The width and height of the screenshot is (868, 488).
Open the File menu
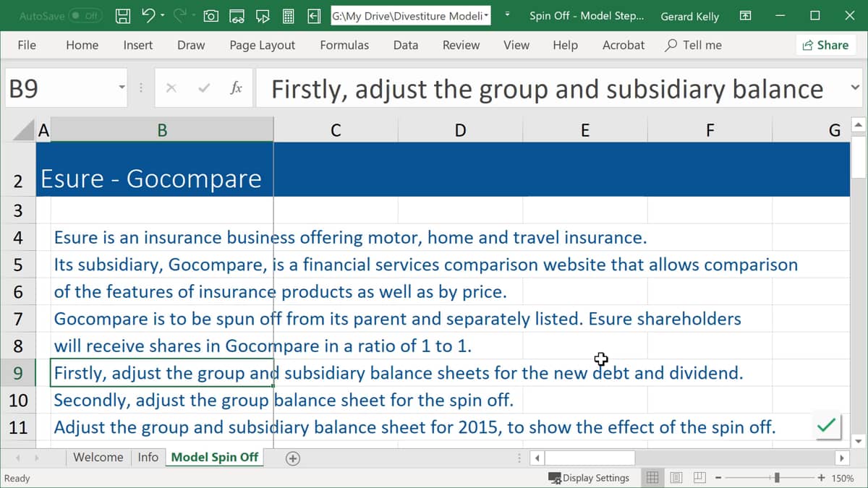(27, 45)
